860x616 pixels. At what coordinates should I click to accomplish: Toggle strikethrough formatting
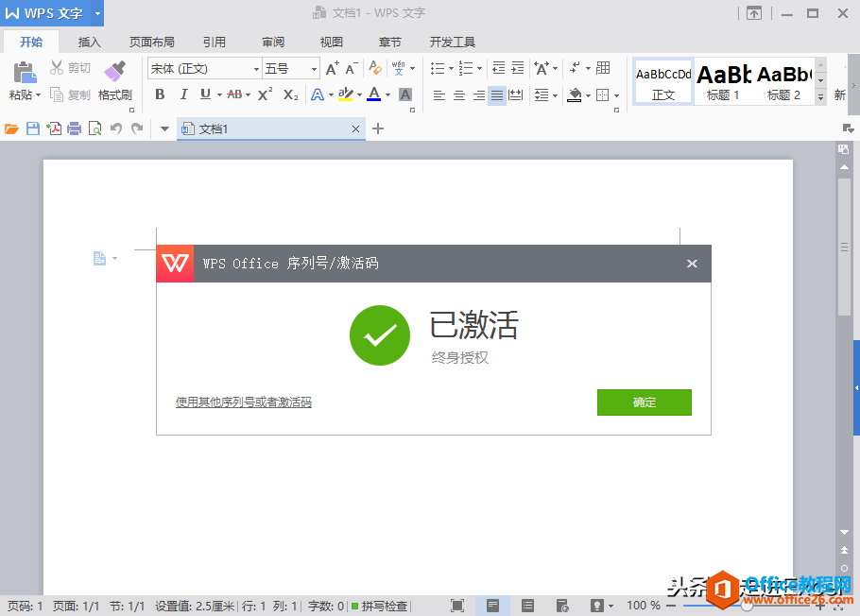234,94
